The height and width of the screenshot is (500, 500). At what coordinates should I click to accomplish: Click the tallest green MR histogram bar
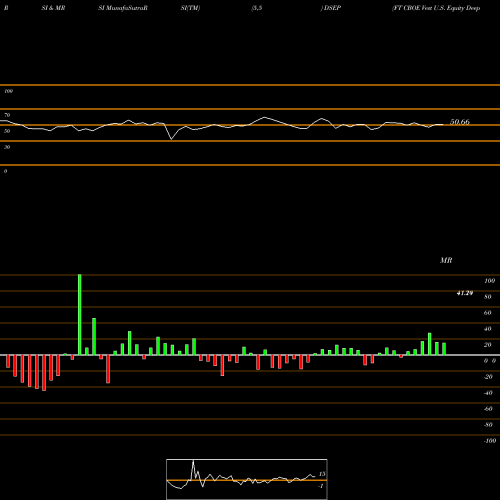80,314
